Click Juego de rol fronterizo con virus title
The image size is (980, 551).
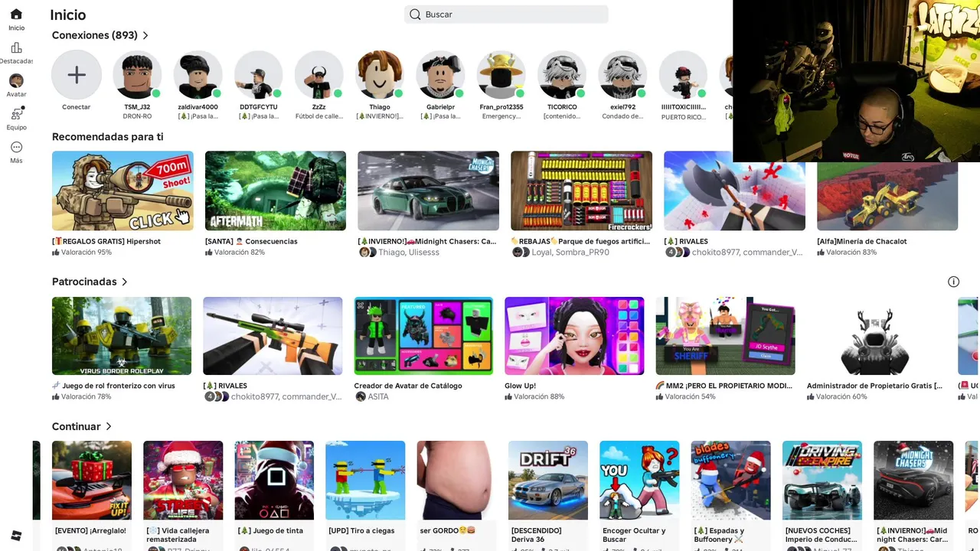[113, 386]
